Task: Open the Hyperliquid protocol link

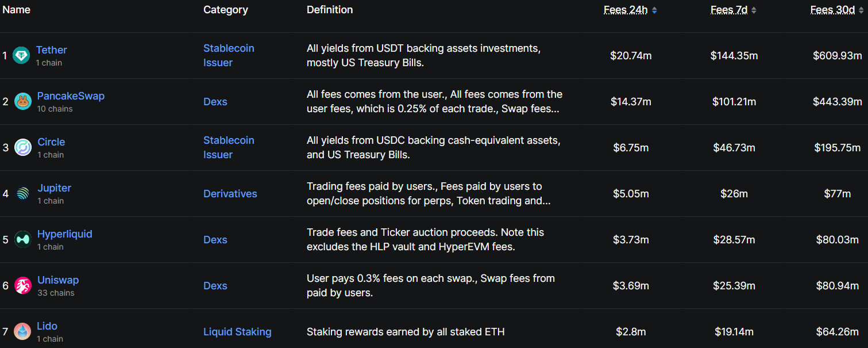Action: [x=64, y=234]
